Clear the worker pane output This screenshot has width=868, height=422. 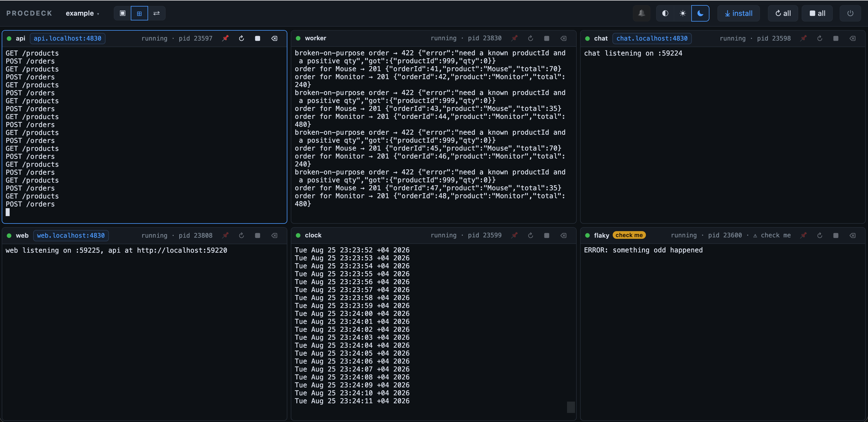[563, 38]
